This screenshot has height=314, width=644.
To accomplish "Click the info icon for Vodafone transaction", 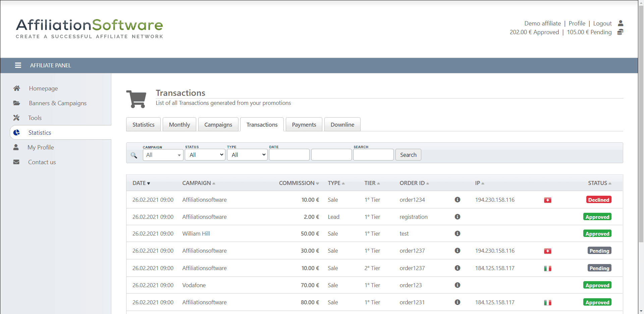I will (x=457, y=285).
